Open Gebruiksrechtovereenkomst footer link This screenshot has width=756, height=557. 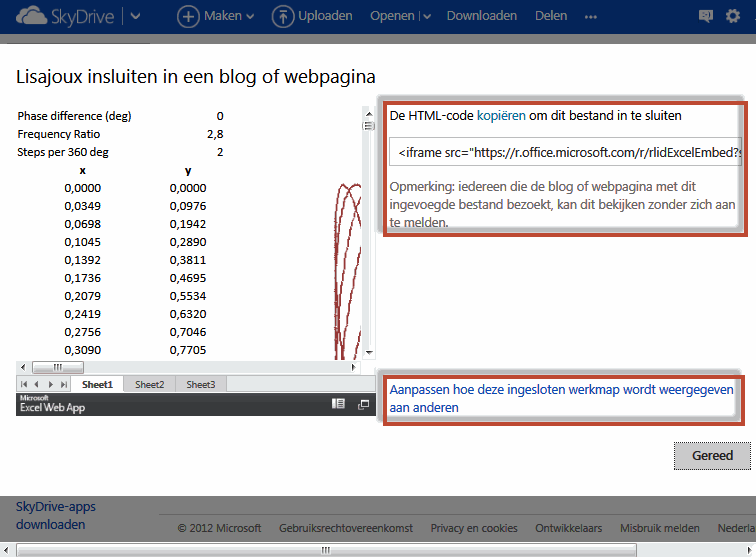(x=346, y=528)
